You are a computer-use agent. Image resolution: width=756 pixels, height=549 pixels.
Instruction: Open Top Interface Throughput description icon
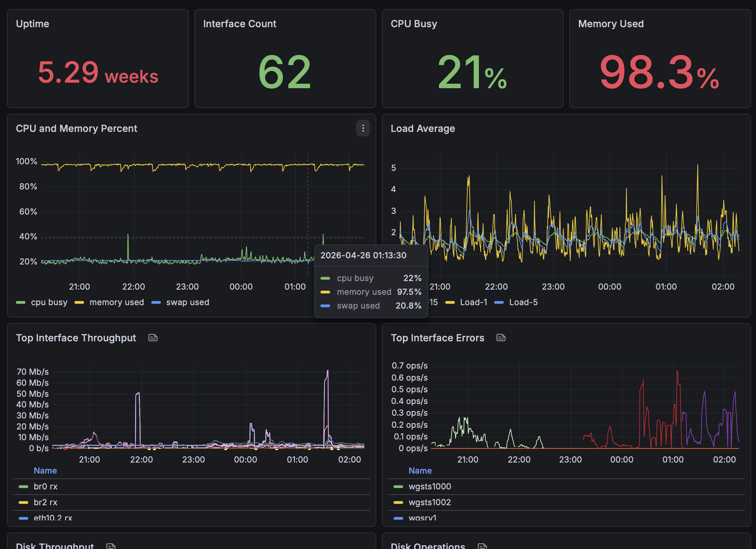click(x=153, y=338)
